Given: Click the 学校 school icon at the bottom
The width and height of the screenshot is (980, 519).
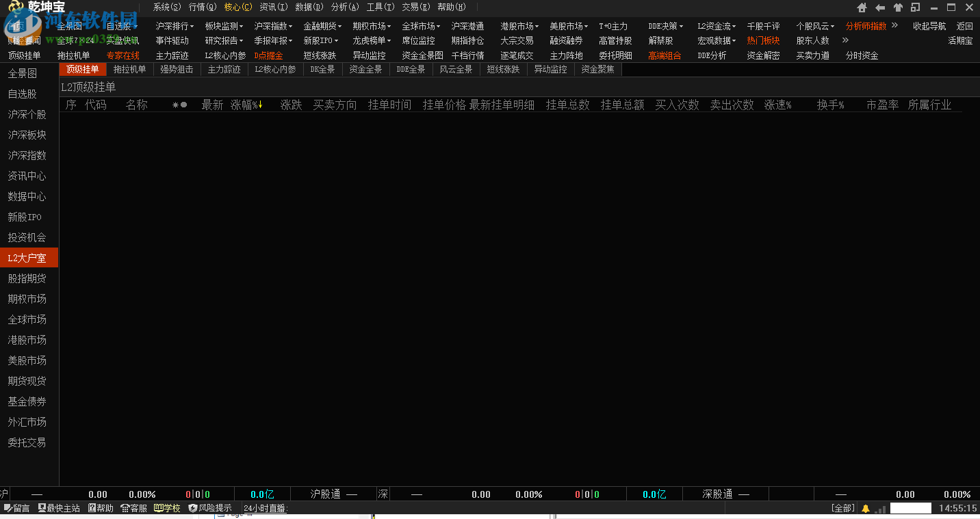Looking at the screenshot, I should pos(166,508).
